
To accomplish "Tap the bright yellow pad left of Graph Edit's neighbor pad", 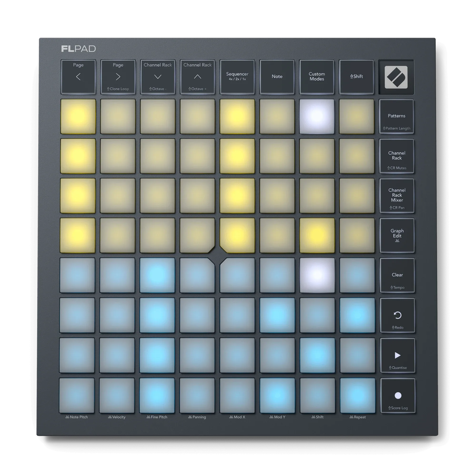I will (317, 236).
